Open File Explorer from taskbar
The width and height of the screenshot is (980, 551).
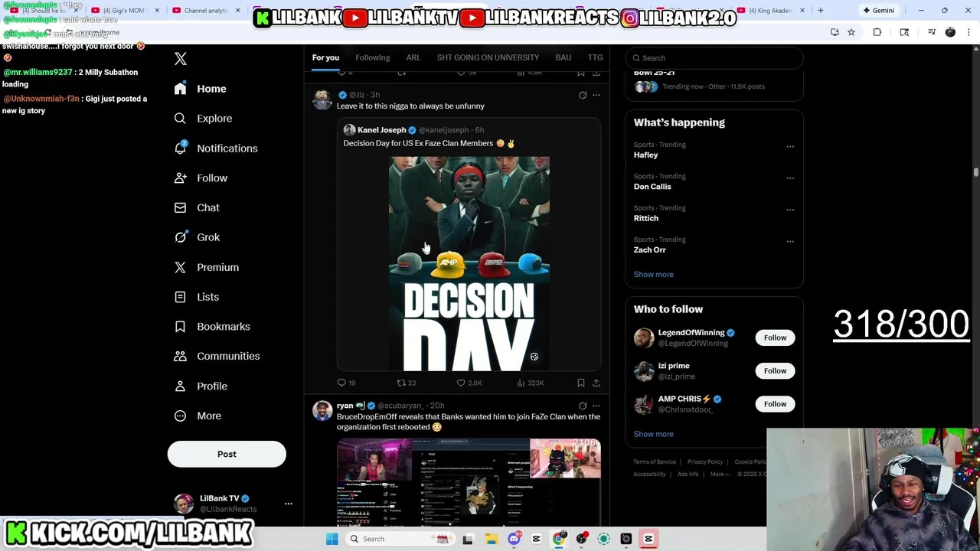492,540
